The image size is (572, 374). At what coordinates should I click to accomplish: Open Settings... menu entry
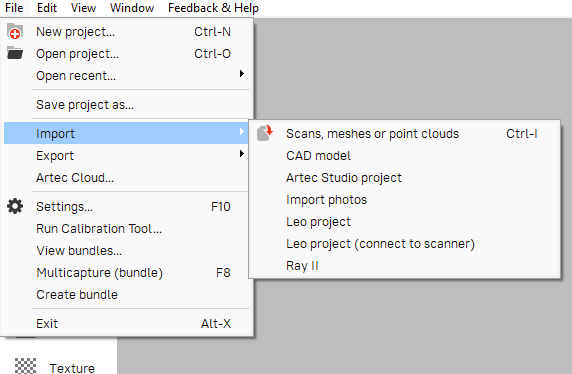(127, 207)
